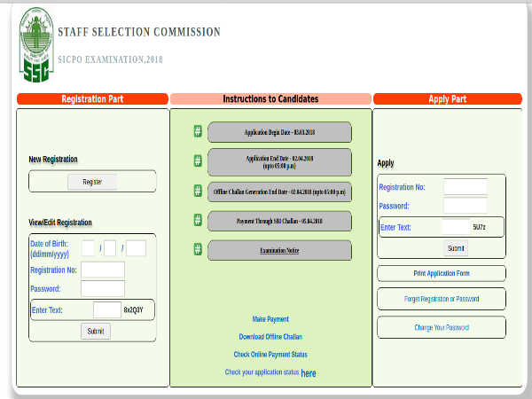Viewport: 532px width, 399px height.
Task: Click hash icon beside Application Begin Date
Action: [x=198, y=131]
